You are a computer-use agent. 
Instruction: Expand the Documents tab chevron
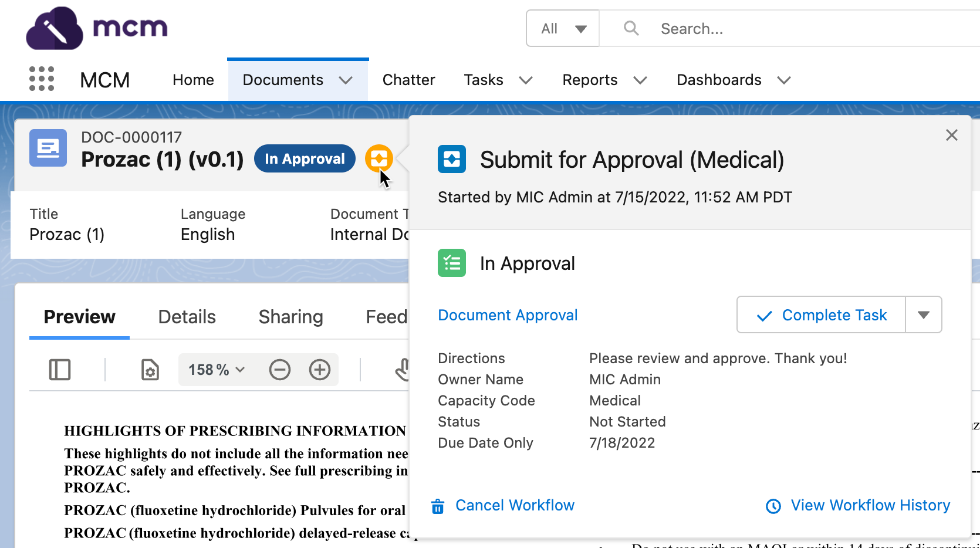(x=346, y=80)
